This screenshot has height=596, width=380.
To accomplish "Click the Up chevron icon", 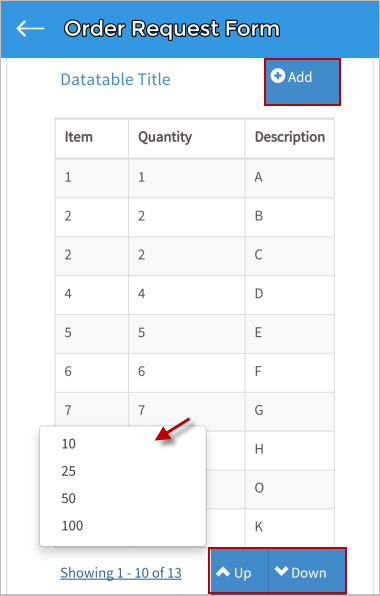I will (223, 571).
